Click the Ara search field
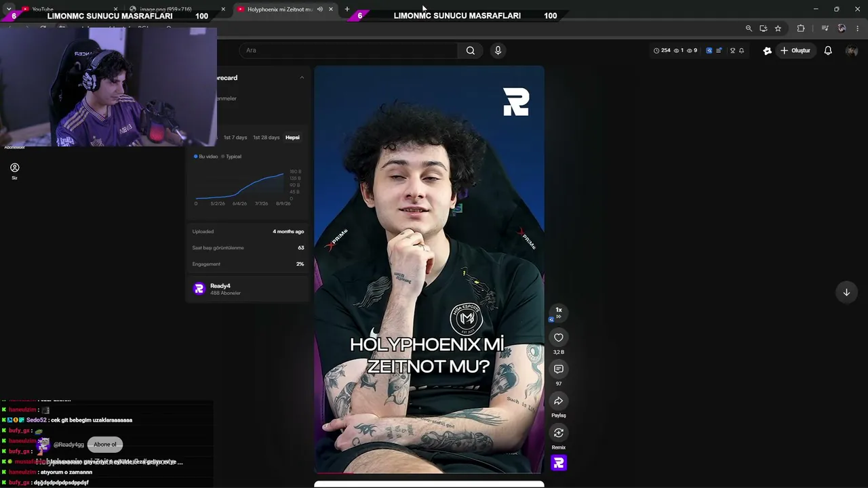 (349, 50)
